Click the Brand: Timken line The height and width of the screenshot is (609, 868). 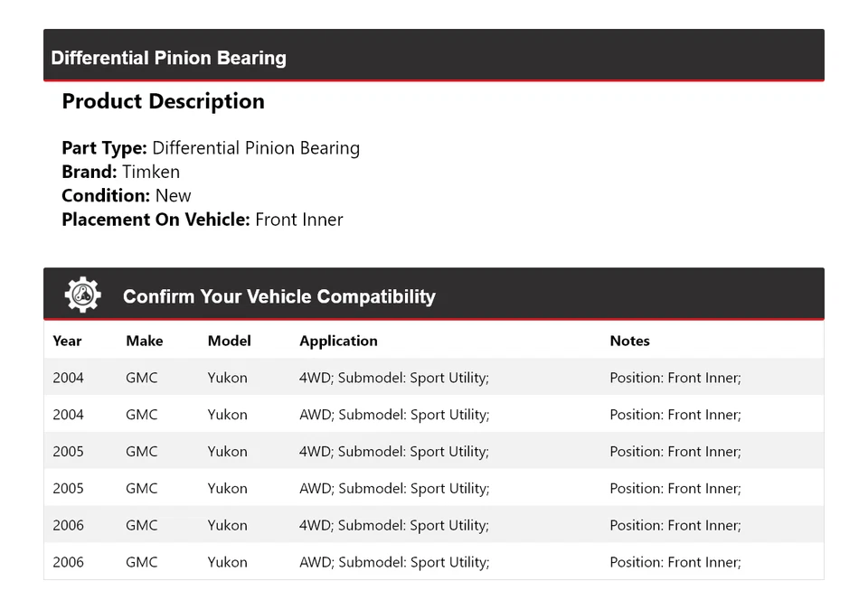pos(120,172)
